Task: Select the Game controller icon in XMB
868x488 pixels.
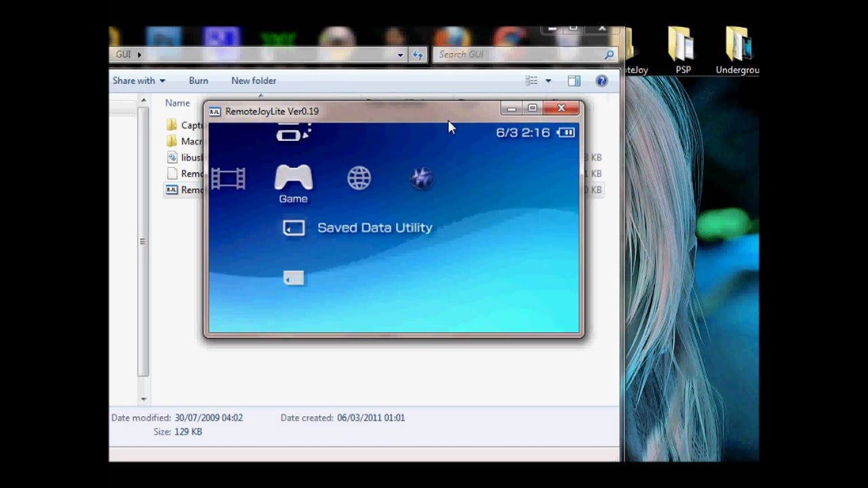Action: (x=293, y=178)
